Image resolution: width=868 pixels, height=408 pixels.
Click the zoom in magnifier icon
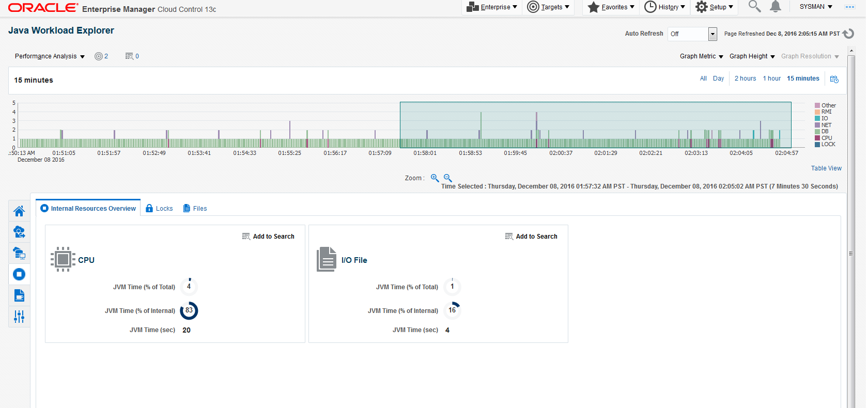[435, 178]
